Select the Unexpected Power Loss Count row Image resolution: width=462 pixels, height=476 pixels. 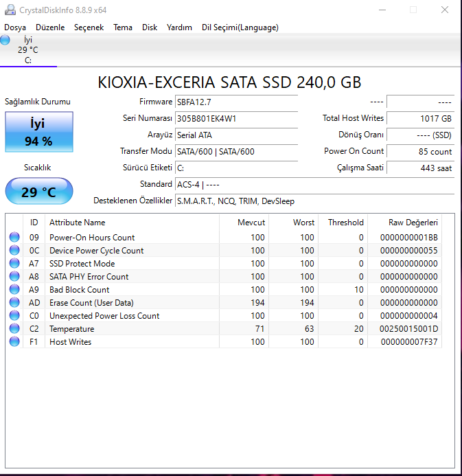[224, 315]
